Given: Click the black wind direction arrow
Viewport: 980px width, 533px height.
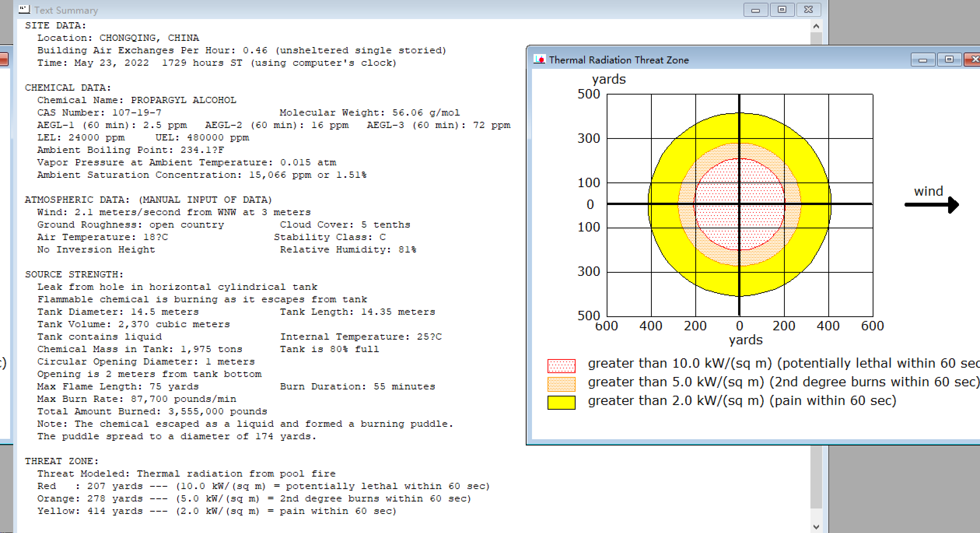Looking at the screenshot, I should click(x=931, y=205).
